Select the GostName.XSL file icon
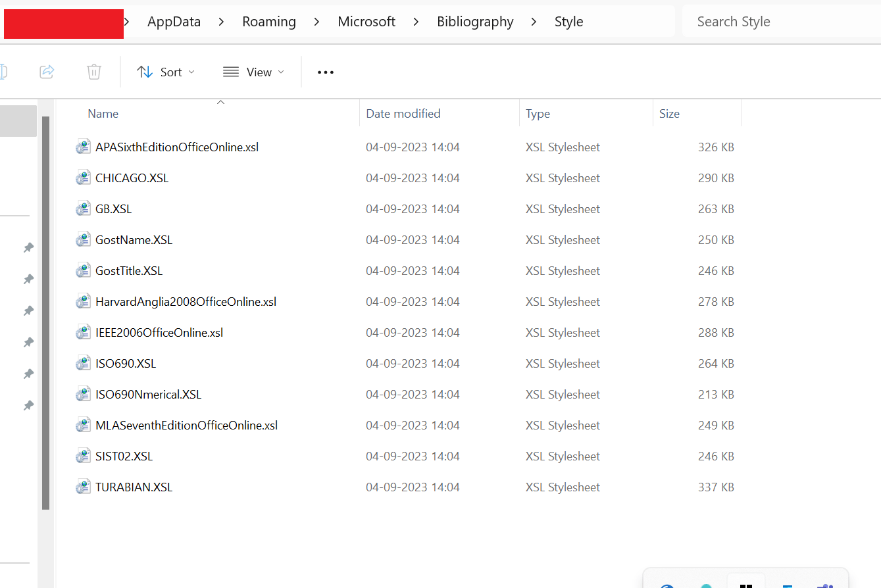The height and width of the screenshot is (588, 881). coord(83,240)
